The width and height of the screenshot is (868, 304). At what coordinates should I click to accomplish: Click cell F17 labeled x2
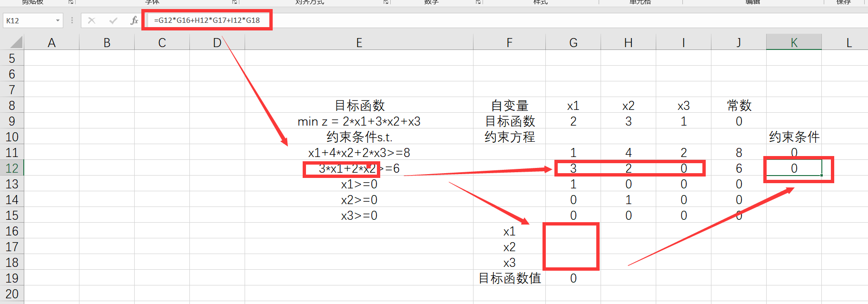510,247
